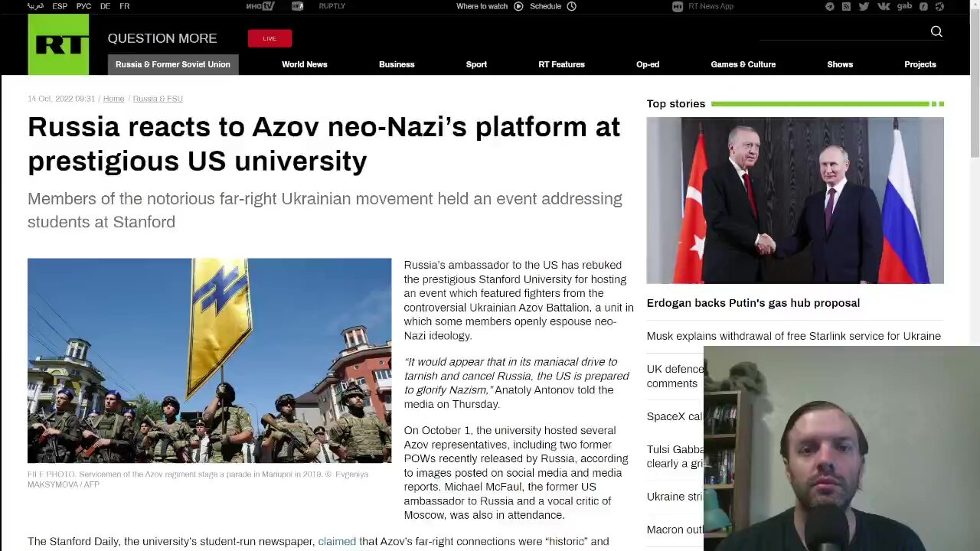Open the Telegram social icon
This screenshot has height=551, width=980.
(830, 6)
